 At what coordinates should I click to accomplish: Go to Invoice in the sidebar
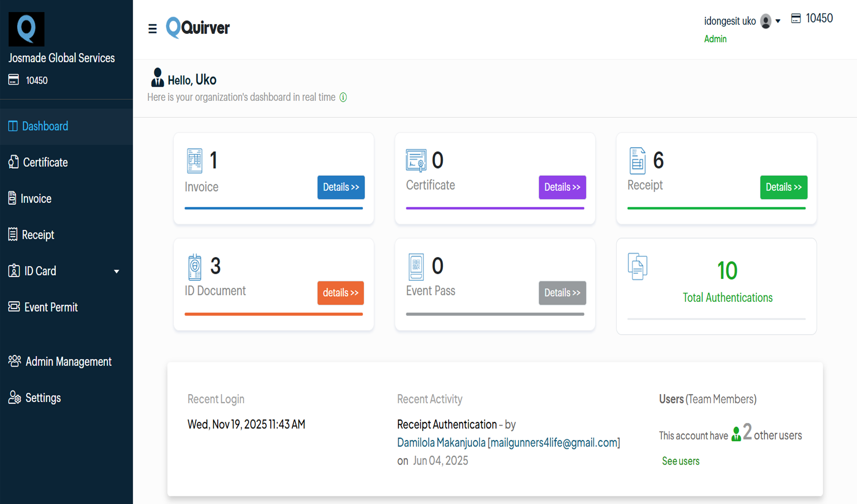point(35,199)
